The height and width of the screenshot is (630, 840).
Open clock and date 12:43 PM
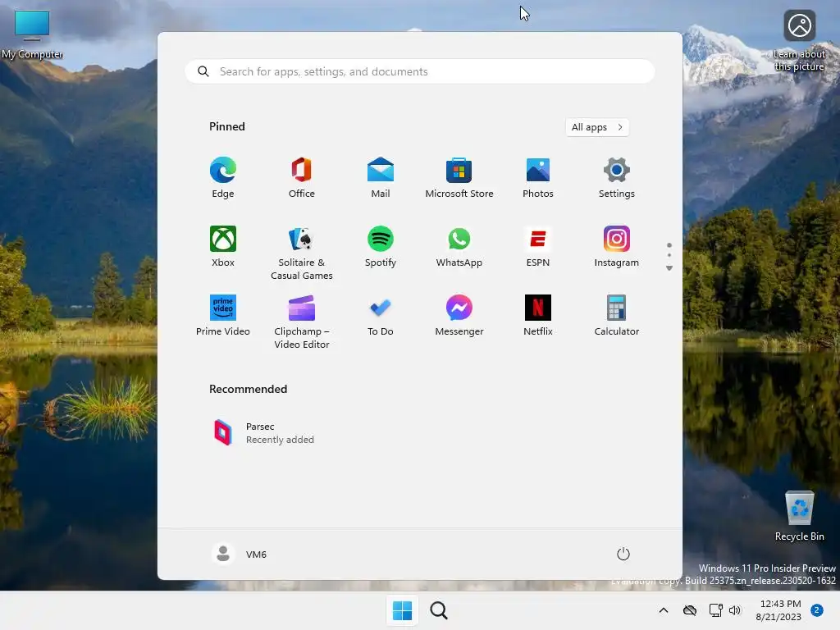(x=778, y=610)
